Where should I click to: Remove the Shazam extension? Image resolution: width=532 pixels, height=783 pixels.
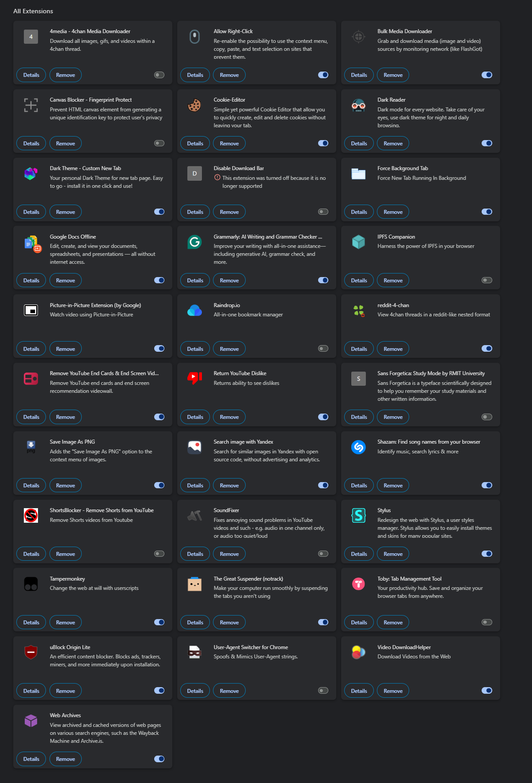pyautogui.click(x=393, y=485)
